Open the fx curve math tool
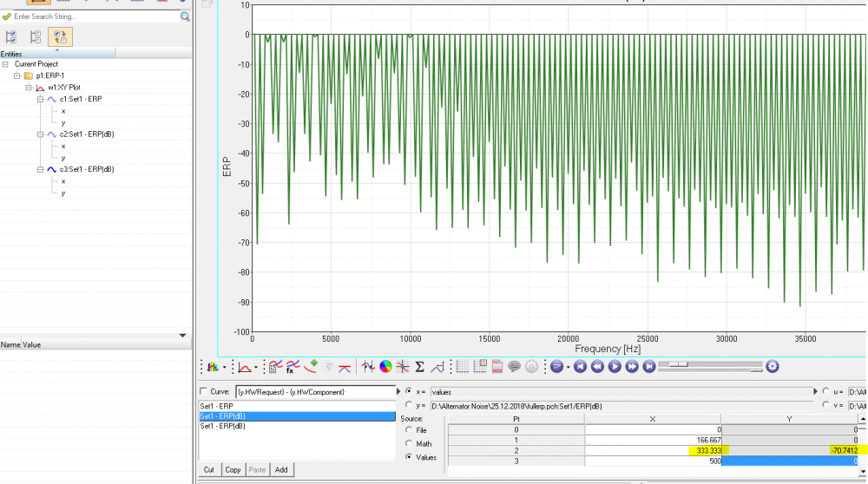 tap(293, 367)
